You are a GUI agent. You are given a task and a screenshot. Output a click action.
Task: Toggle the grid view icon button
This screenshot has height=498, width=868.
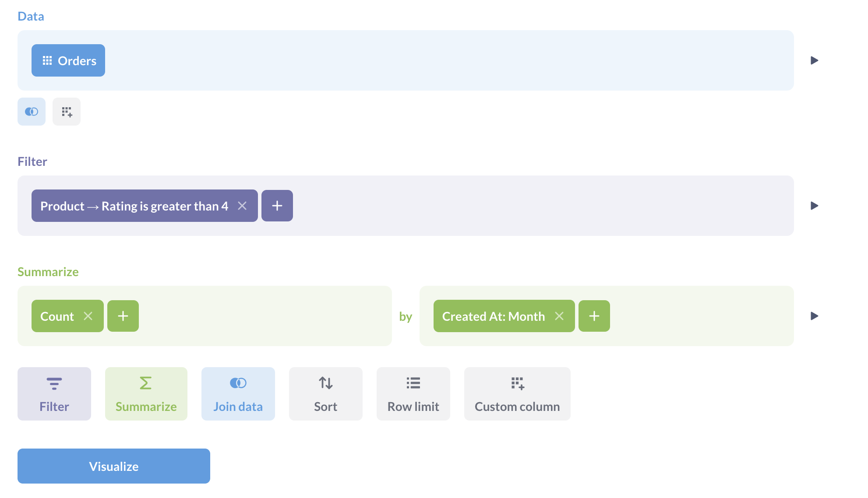point(66,112)
